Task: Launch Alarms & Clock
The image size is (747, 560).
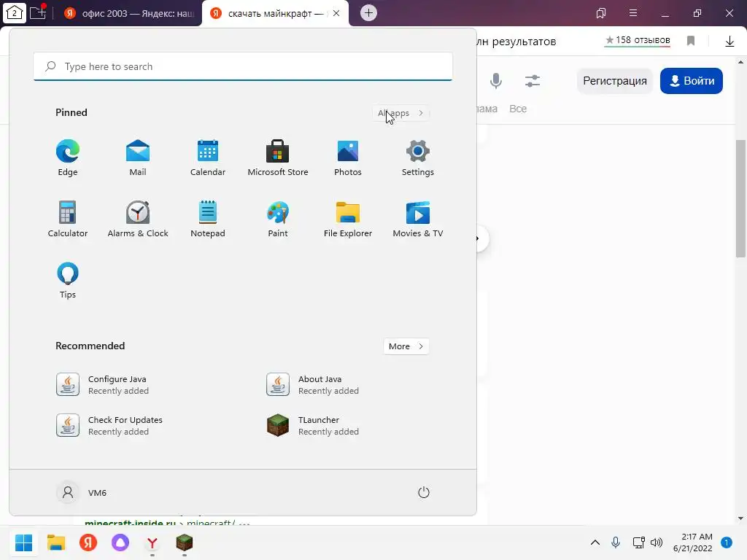Action: [138, 219]
